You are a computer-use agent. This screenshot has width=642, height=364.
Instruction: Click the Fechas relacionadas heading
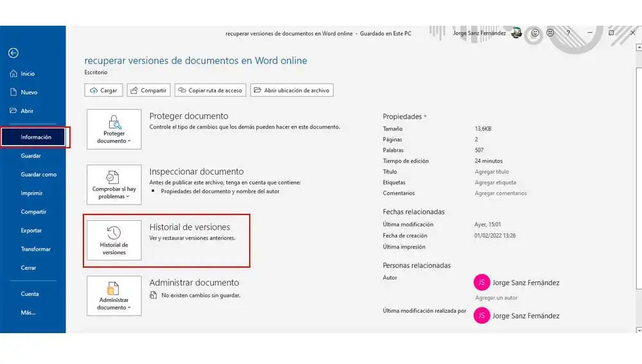tap(413, 212)
